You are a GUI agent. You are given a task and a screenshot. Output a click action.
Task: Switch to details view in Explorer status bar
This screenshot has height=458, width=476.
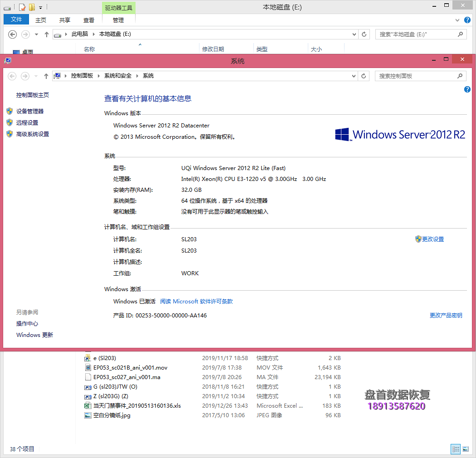456,449
